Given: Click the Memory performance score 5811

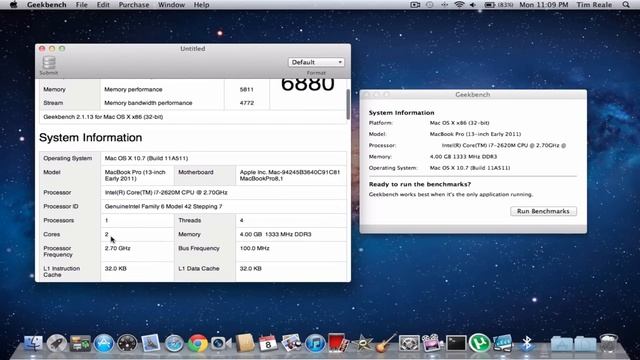Looking at the screenshot, I should point(247,89).
